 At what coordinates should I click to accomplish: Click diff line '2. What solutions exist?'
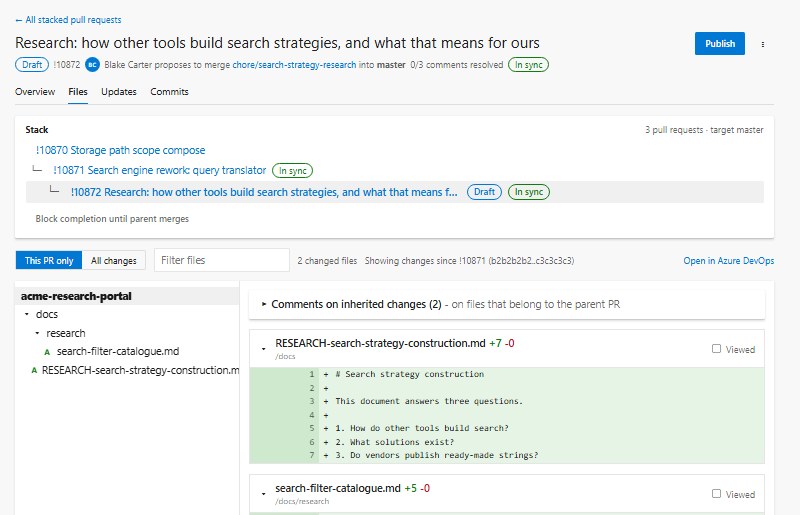coord(394,442)
